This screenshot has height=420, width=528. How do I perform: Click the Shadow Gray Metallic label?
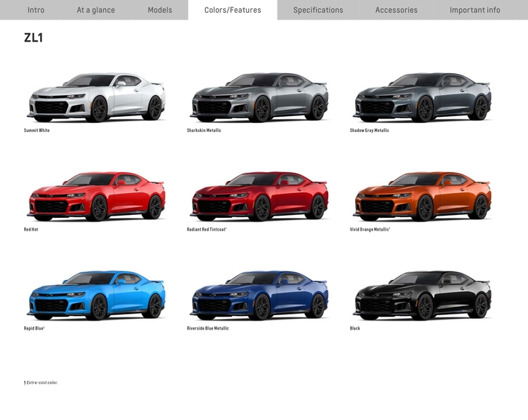click(x=370, y=130)
